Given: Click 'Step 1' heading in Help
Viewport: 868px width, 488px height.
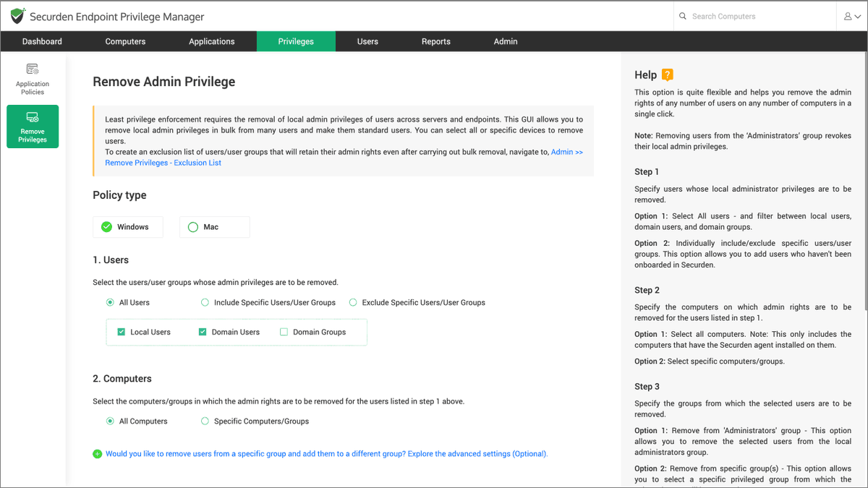Looking at the screenshot, I should coord(647,172).
